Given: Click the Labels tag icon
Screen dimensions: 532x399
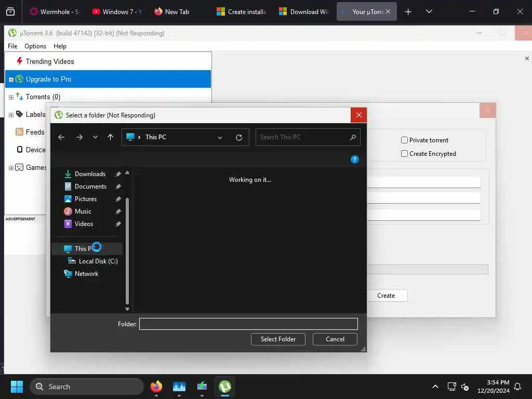Looking at the screenshot, I should [19, 114].
